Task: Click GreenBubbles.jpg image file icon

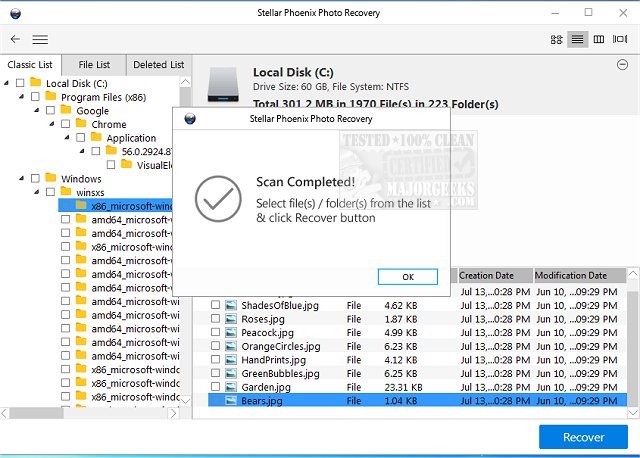Action: click(231, 373)
